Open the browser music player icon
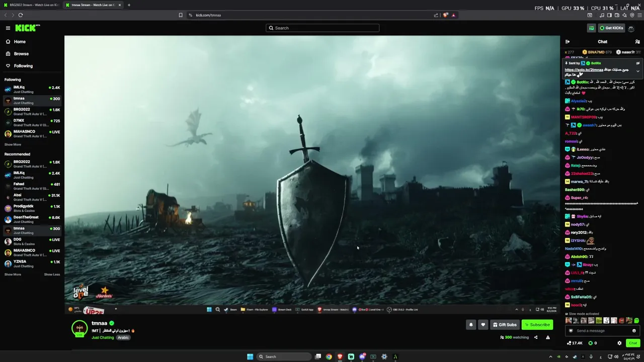Image resolution: width=644 pixels, height=362 pixels. pyautogui.click(x=602, y=15)
